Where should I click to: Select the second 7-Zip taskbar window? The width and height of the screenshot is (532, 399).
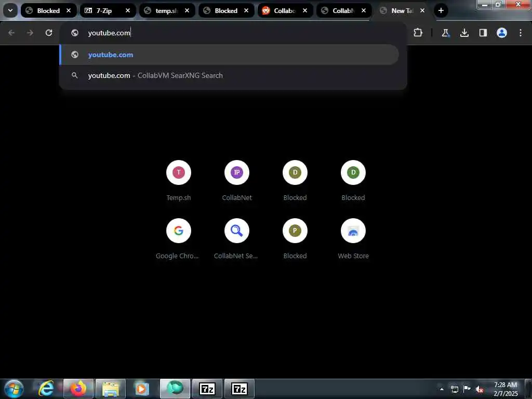tap(239, 389)
